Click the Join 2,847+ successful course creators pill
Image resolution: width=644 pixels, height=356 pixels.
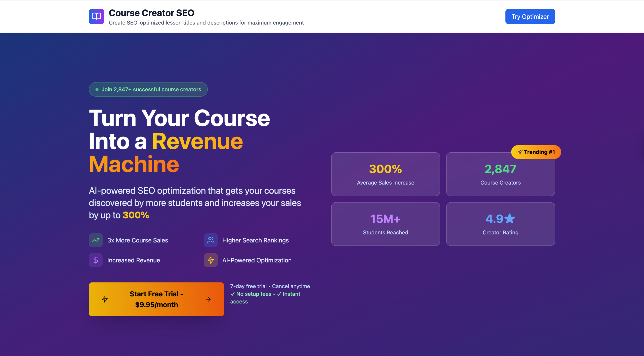[x=148, y=89]
